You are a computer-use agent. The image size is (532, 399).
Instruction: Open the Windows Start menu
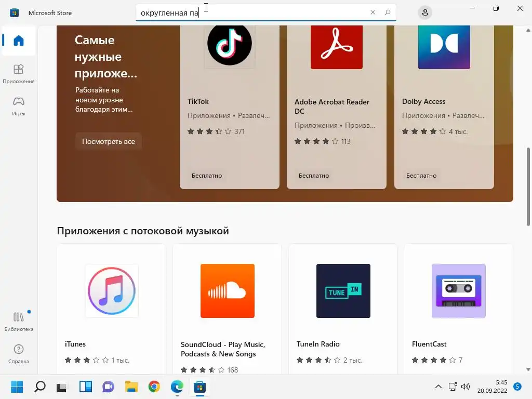point(17,387)
